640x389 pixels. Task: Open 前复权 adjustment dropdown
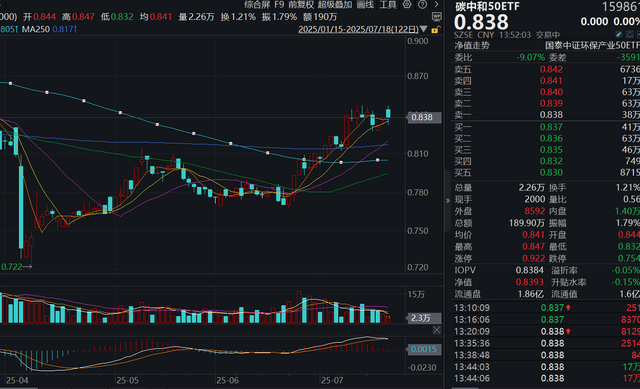pos(301,4)
